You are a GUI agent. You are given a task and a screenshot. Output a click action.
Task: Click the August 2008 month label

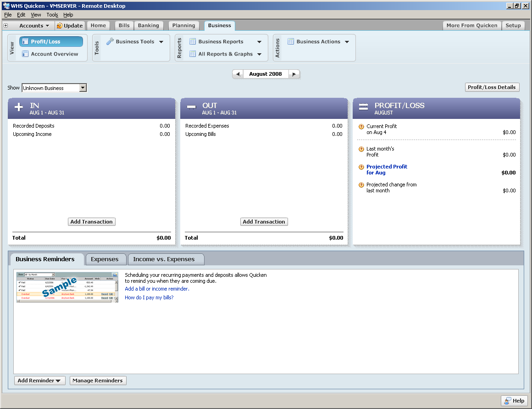[x=266, y=74]
